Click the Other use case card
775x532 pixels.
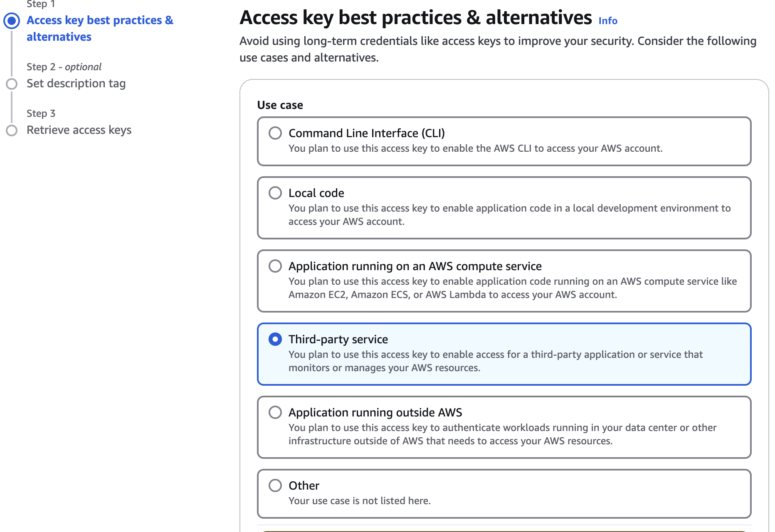point(504,494)
